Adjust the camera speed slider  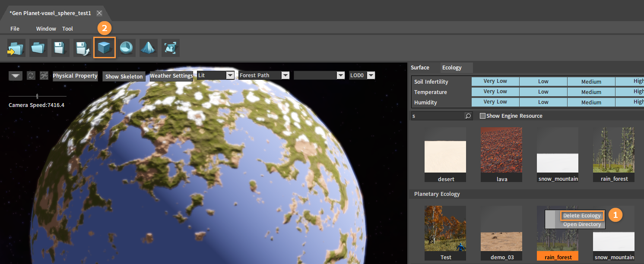pyautogui.click(x=37, y=96)
